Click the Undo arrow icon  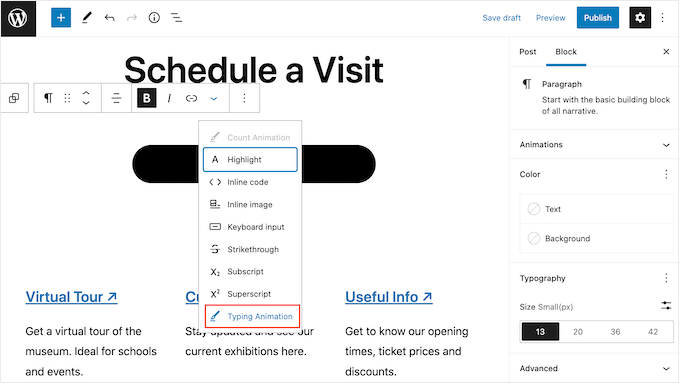click(x=109, y=18)
